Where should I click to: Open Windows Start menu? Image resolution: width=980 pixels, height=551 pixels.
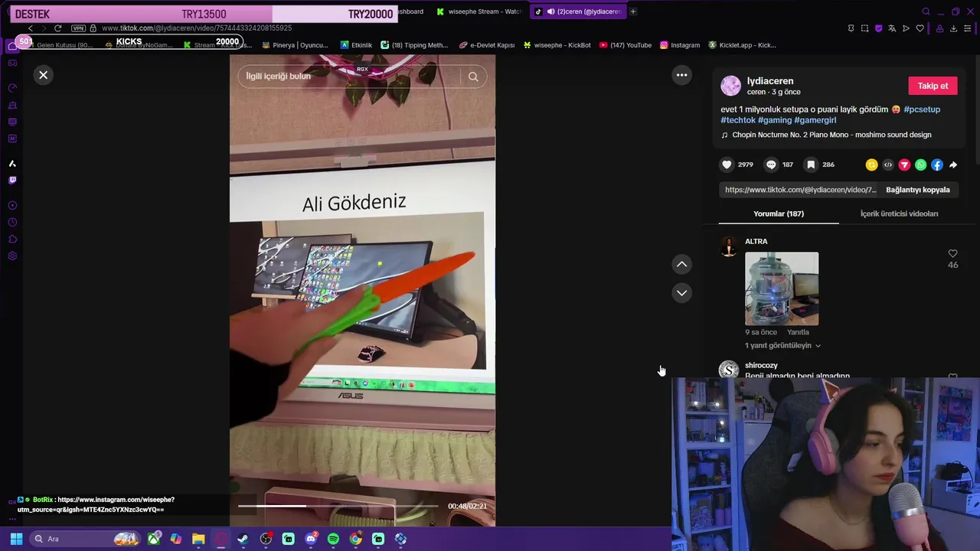point(16,539)
